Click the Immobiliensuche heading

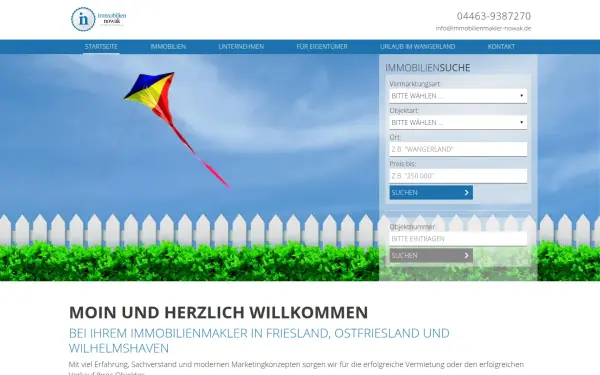[x=427, y=68]
